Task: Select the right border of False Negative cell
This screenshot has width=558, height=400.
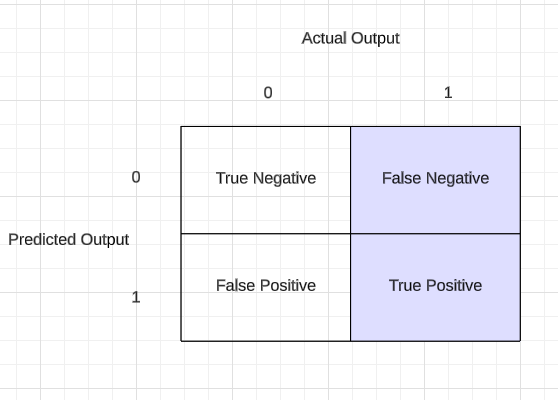Action: coord(520,180)
